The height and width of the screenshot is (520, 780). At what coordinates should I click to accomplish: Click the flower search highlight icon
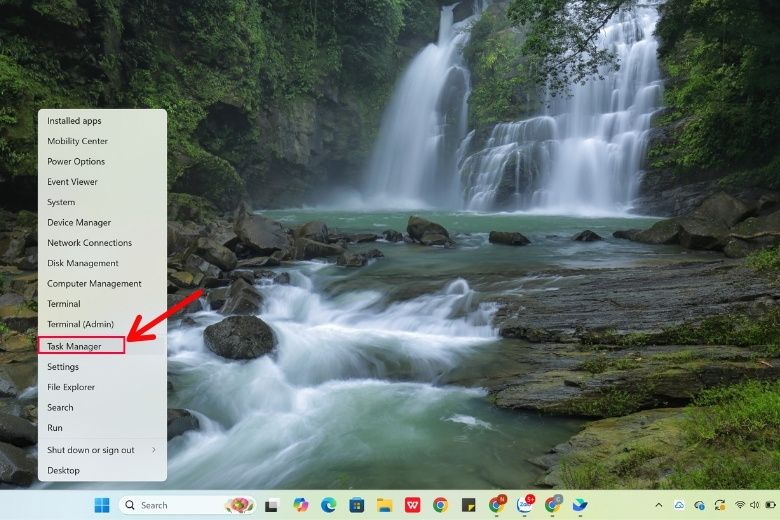coord(239,505)
